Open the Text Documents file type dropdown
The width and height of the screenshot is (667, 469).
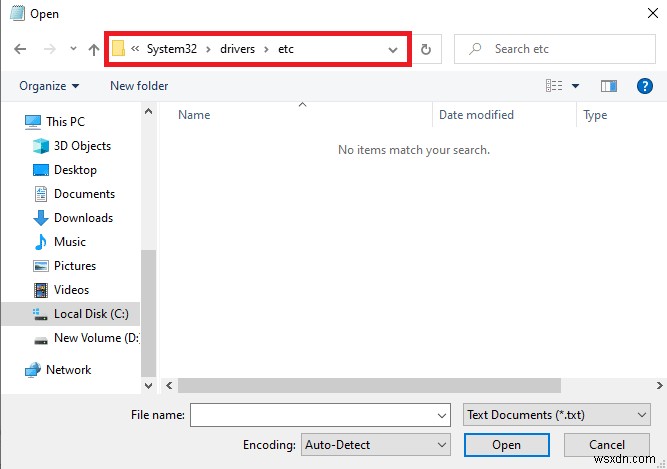tap(557, 414)
